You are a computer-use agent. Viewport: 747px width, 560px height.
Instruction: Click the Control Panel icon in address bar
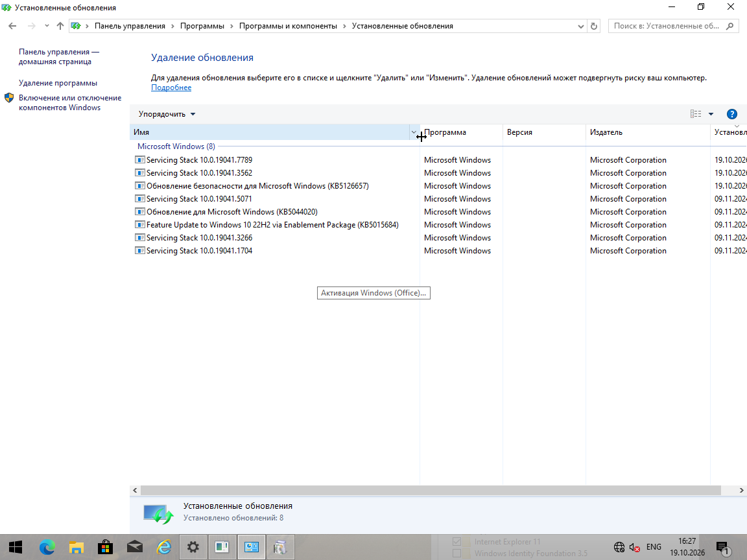click(x=76, y=26)
